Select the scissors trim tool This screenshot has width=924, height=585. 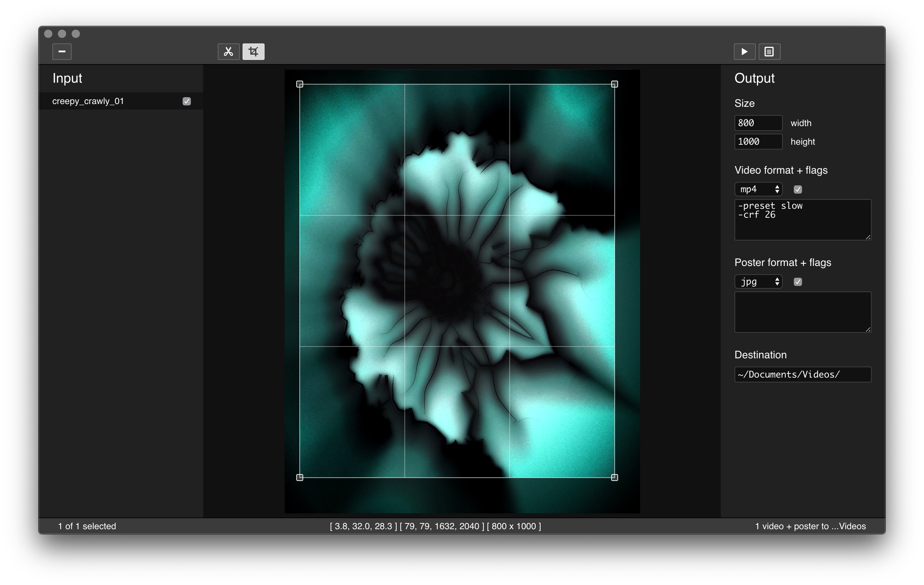pyautogui.click(x=228, y=51)
